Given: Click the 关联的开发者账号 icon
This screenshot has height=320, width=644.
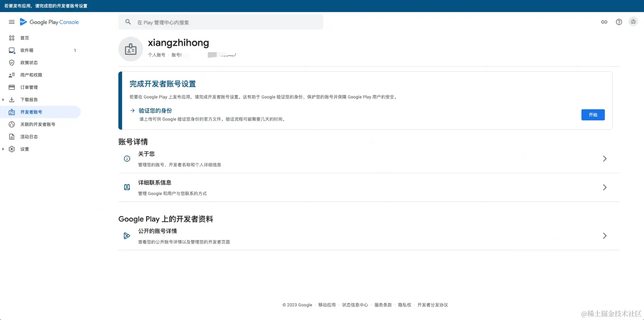Looking at the screenshot, I should 12,124.
